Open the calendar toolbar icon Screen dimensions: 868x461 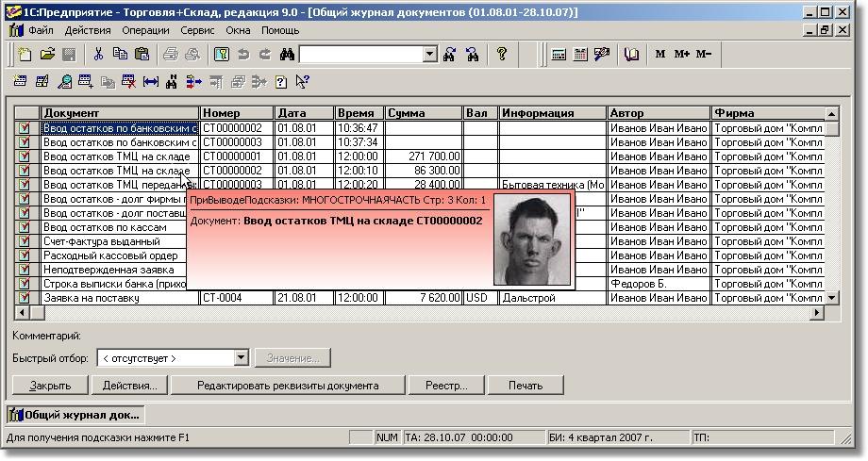[x=580, y=55]
